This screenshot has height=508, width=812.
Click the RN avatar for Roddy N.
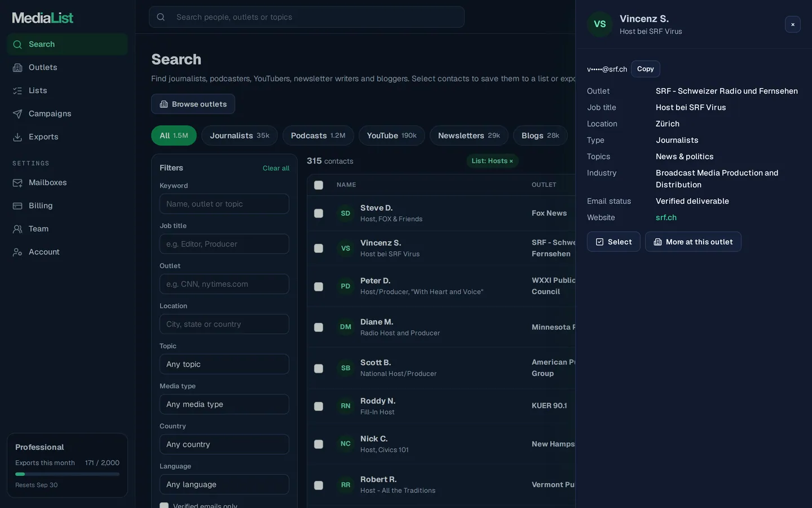tap(346, 406)
